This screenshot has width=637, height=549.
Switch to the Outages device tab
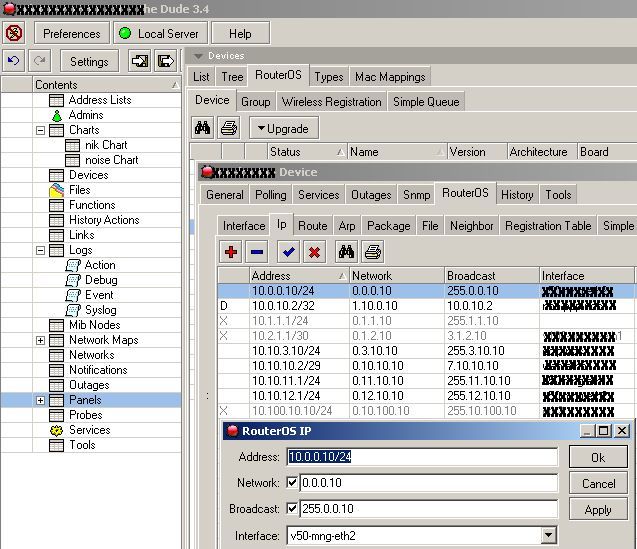pyautogui.click(x=371, y=195)
